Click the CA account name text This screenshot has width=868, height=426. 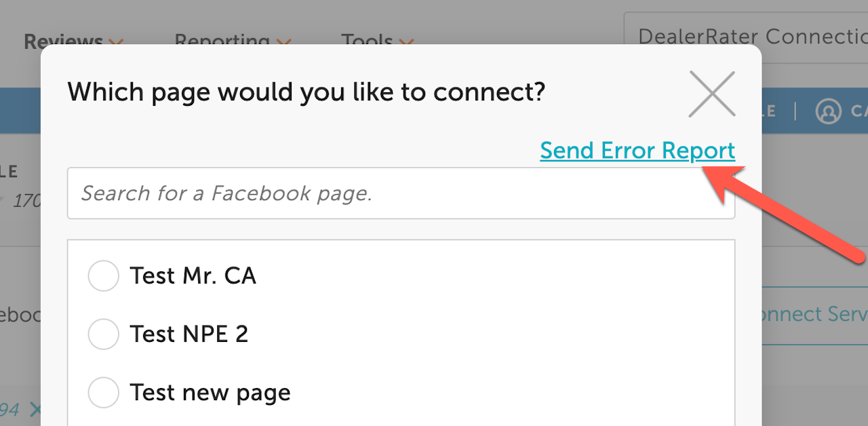(859, 112)
